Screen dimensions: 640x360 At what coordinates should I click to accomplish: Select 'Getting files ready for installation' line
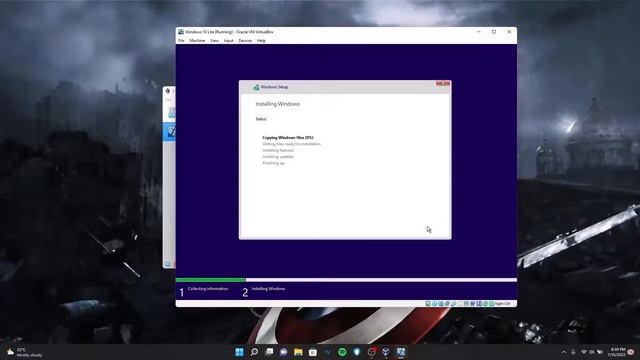[x=291, y=144]
